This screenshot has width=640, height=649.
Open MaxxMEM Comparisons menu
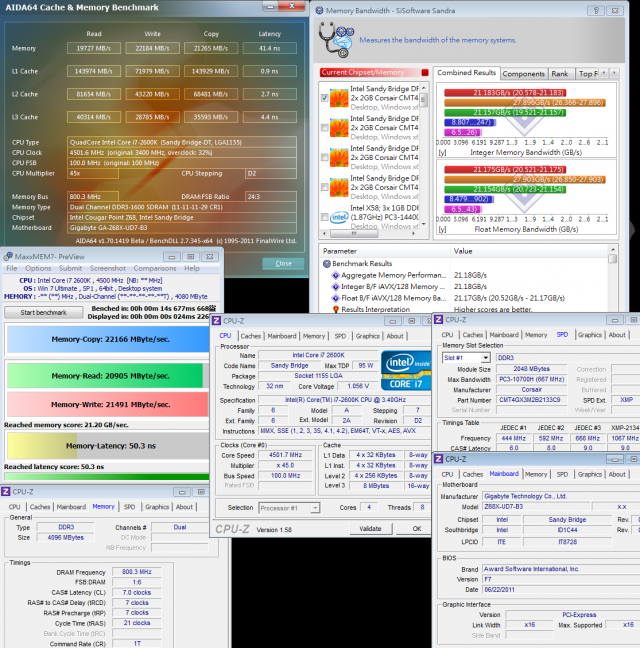click(x=155, y=268)
